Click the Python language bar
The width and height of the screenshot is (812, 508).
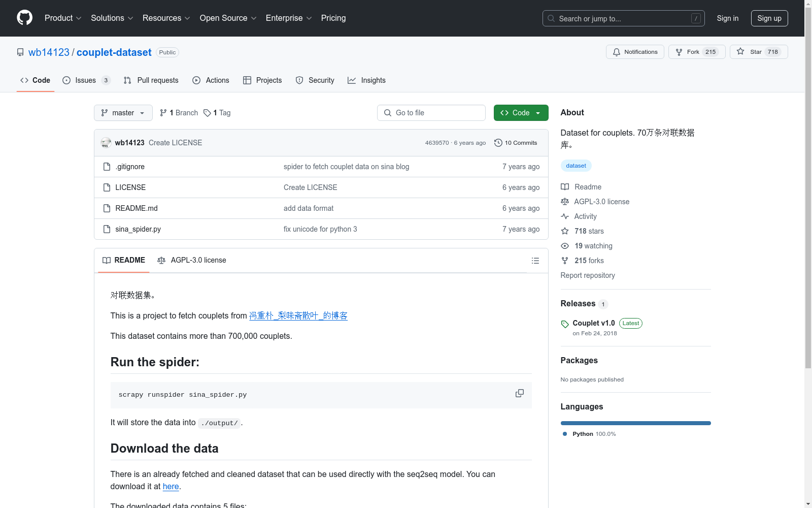[636, 423]
